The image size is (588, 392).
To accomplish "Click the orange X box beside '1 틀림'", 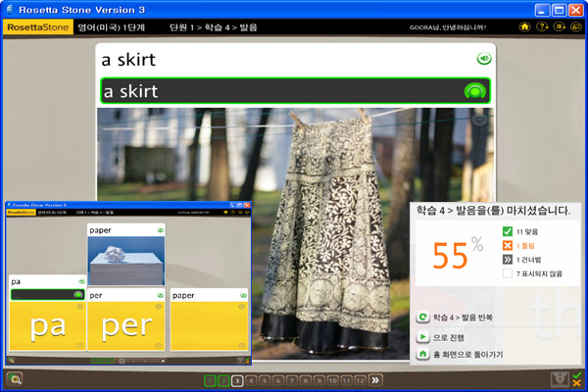I will [507, 245].
